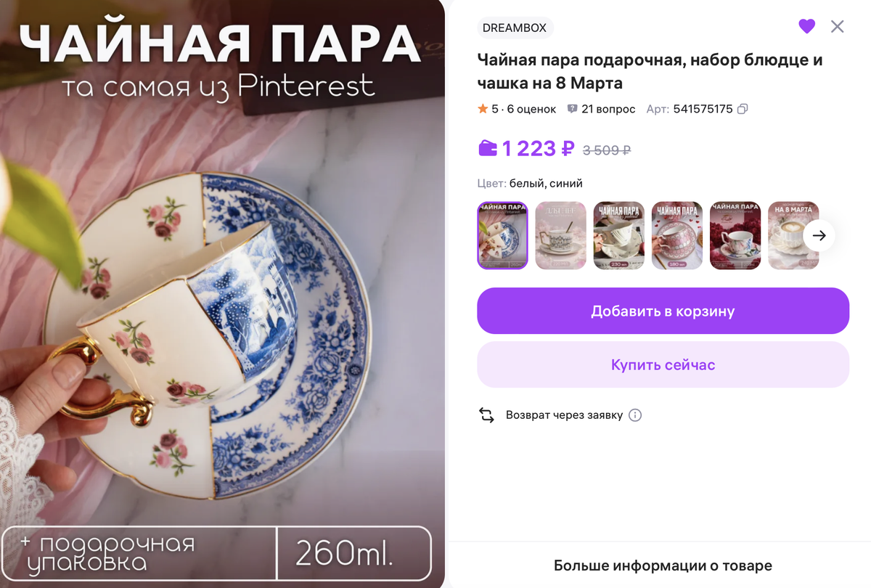
Task: Click the orange star rating icon
Action: click(483, 109)
